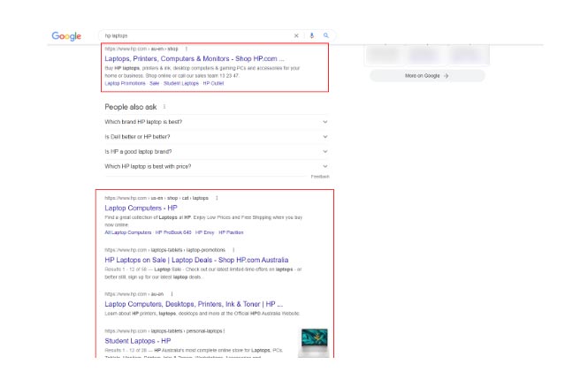Open 'HP Laptops on Sale | Laptop Deals' result

tap(196, 260)
